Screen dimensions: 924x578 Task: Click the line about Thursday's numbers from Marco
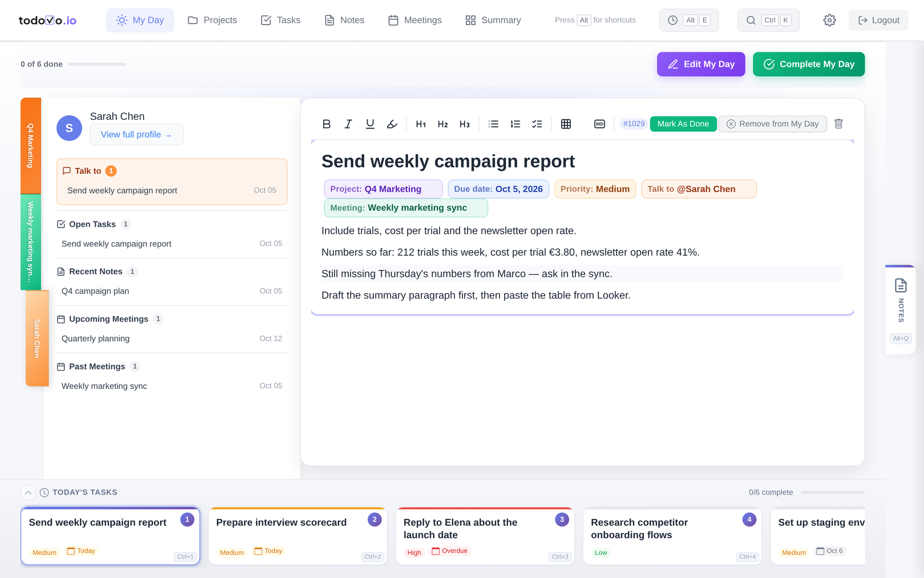pos(582,274)
